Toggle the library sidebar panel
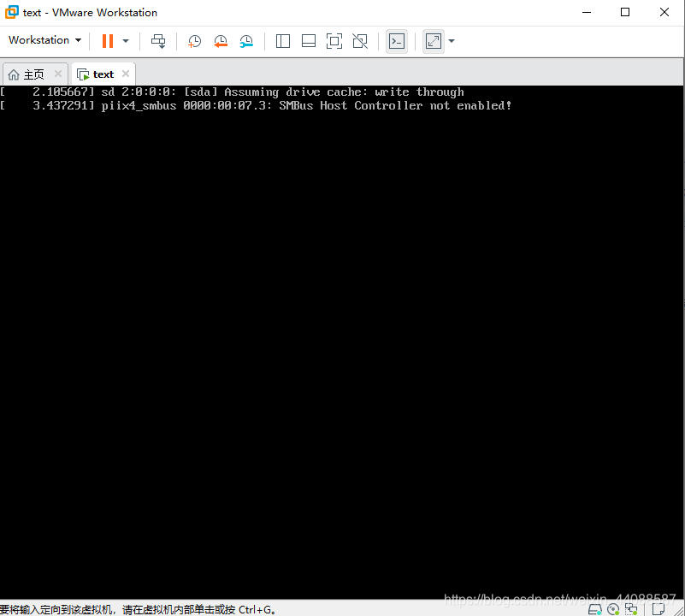This screenshot has height=616, width=685. [x=283, y=41]
